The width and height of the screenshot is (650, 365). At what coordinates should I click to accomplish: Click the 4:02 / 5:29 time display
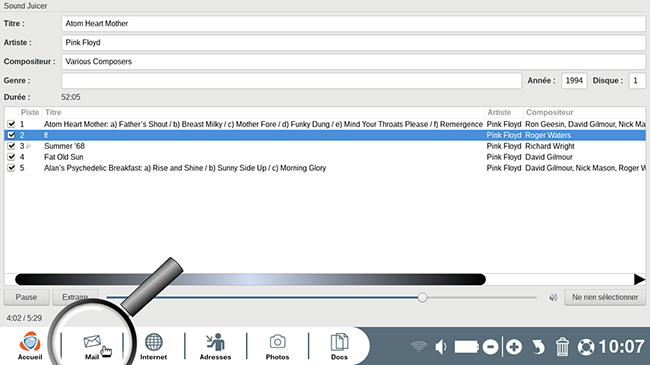(24, 318)
